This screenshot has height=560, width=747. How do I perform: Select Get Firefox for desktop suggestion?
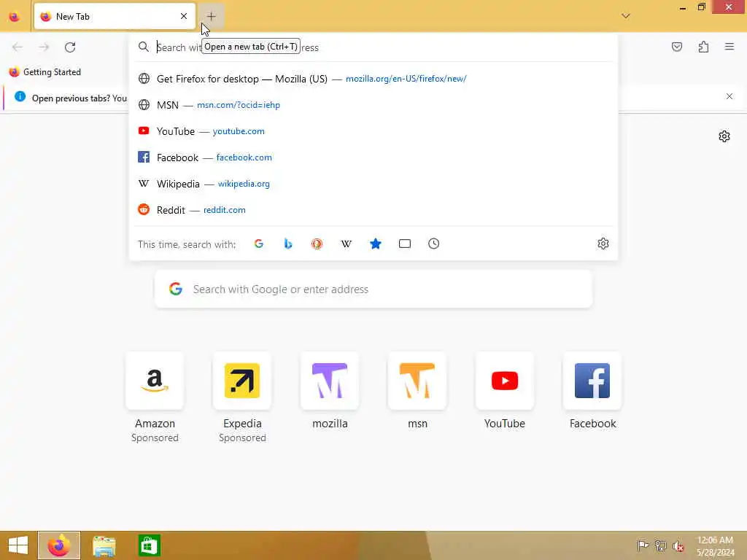click(373, 79)
